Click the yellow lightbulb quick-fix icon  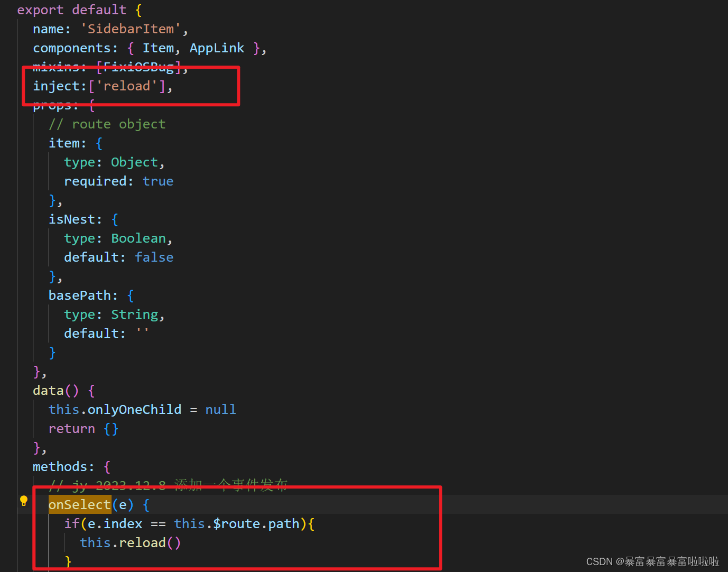pyautogui.click(x=24, y=501)
